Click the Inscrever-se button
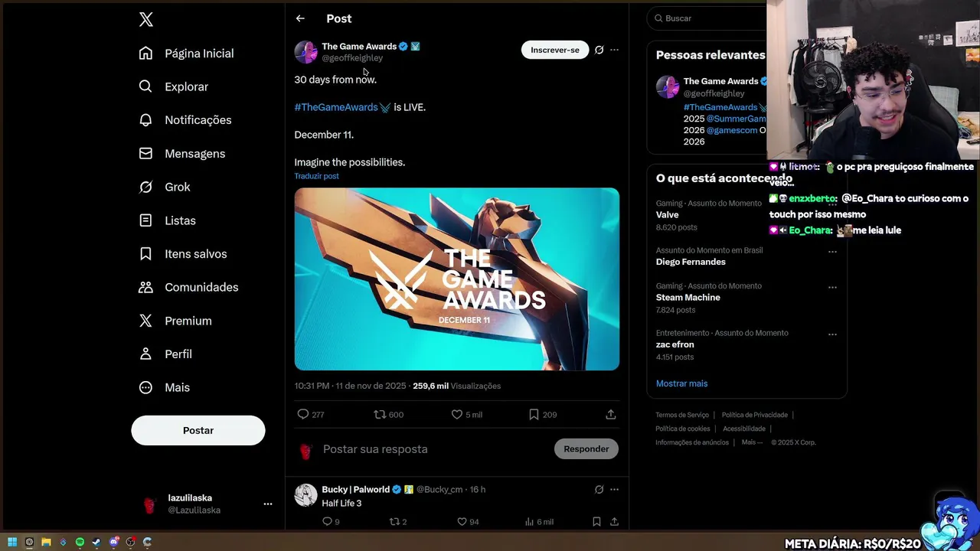This screenshot has width=980, height=551. [x=554, y=50]
